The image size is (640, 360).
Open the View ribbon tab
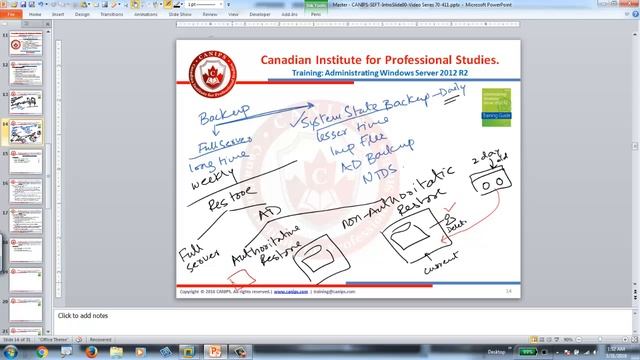pos(233,14)
